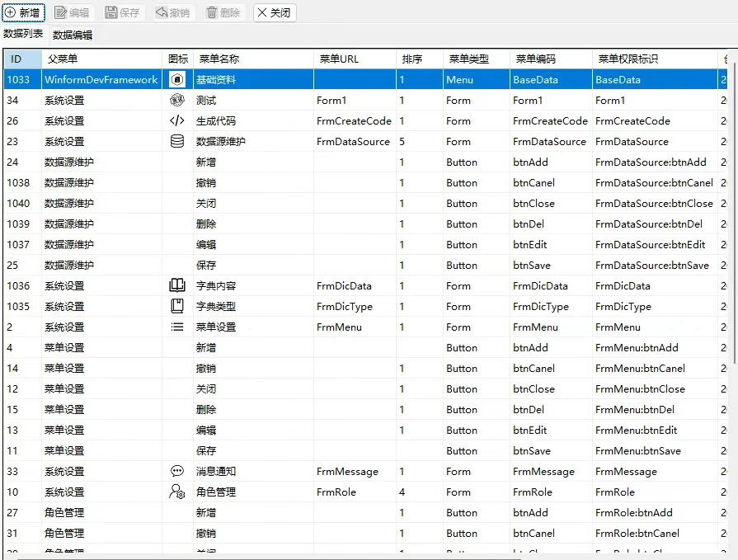
Task: Click the book icon for 字典内容
Action: [x=177, y=285]
